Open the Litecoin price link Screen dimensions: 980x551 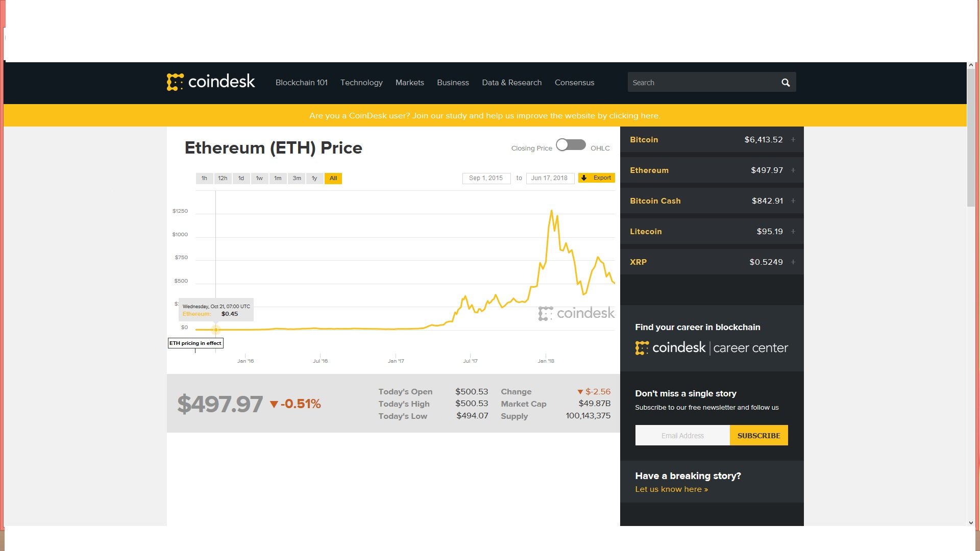tap(646, 232)
